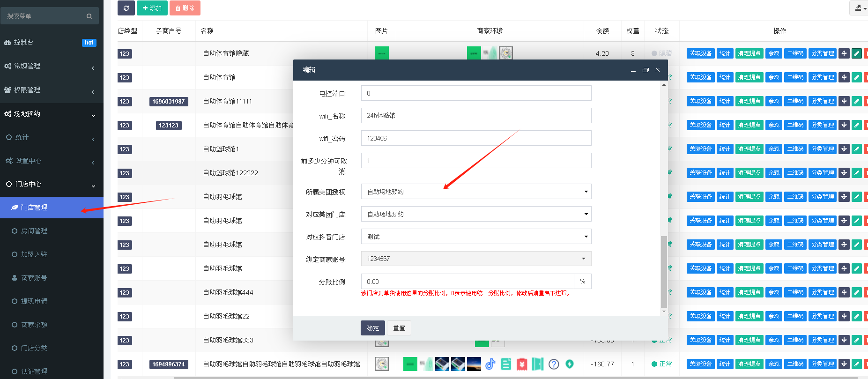The image size is (868, 379).
Task: Open the 对应美团门店 dropdown
Action: point(476,214)
